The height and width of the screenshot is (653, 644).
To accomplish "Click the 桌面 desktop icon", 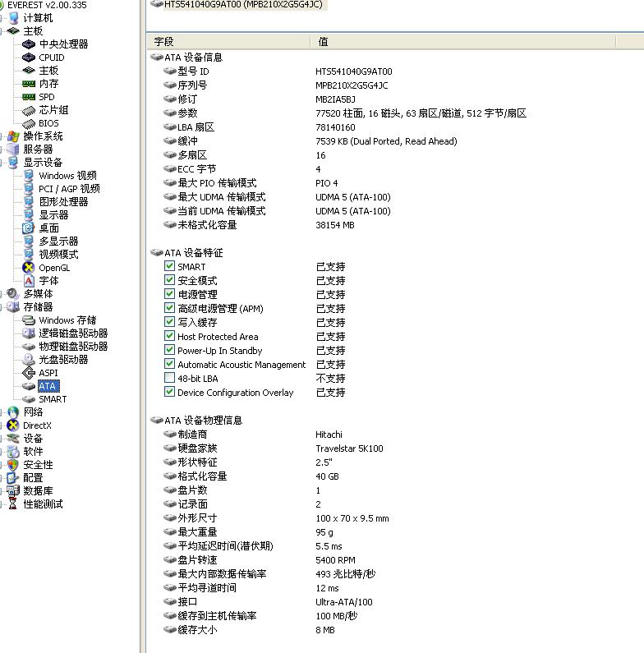I will [28, 228].
